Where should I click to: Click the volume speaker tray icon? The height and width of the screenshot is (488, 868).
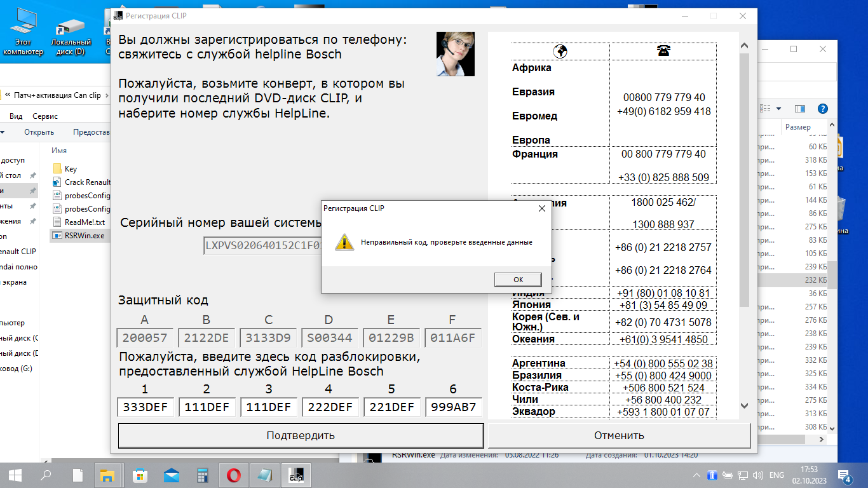pos(758,475)
